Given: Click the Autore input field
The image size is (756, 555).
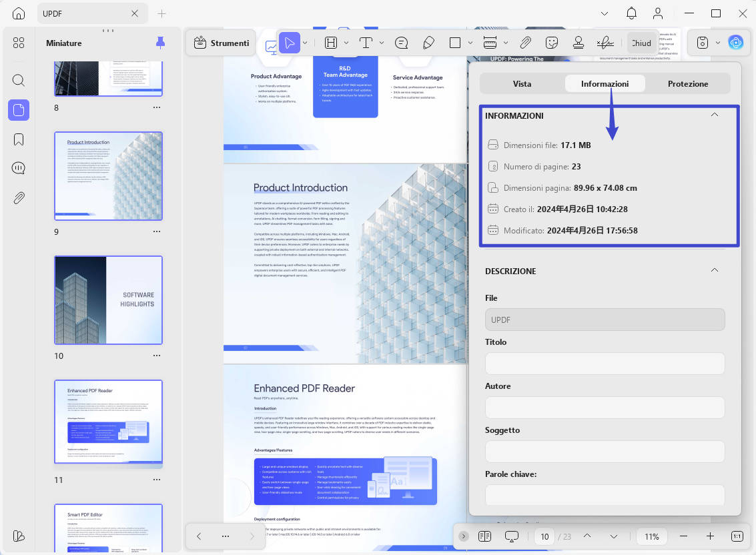Looking at the screenshot, I should 605,408.
